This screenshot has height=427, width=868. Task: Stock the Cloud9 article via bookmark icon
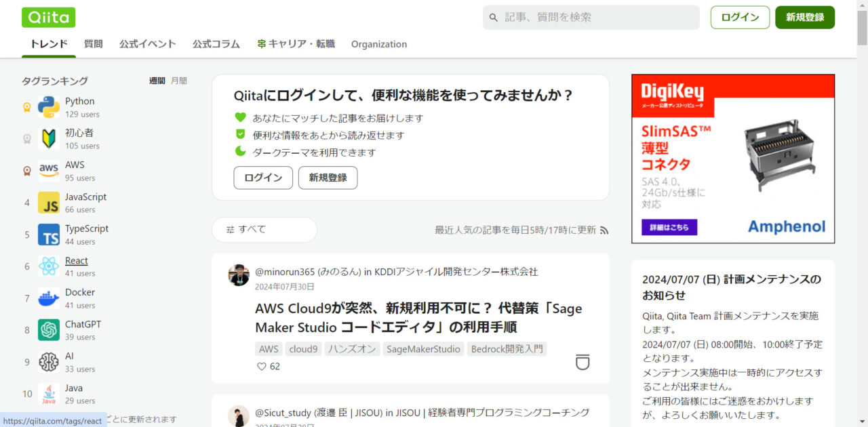(x=582, y=363)
